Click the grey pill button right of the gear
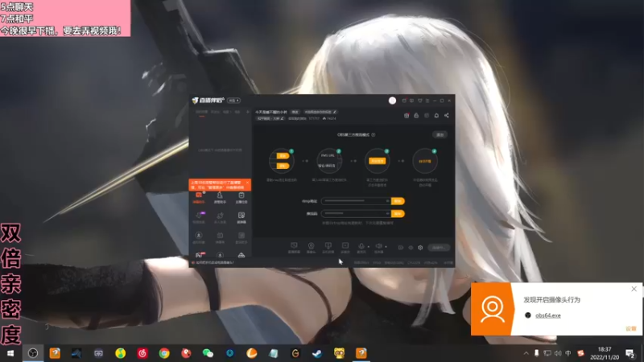644x362 pixels. [438, 248]
